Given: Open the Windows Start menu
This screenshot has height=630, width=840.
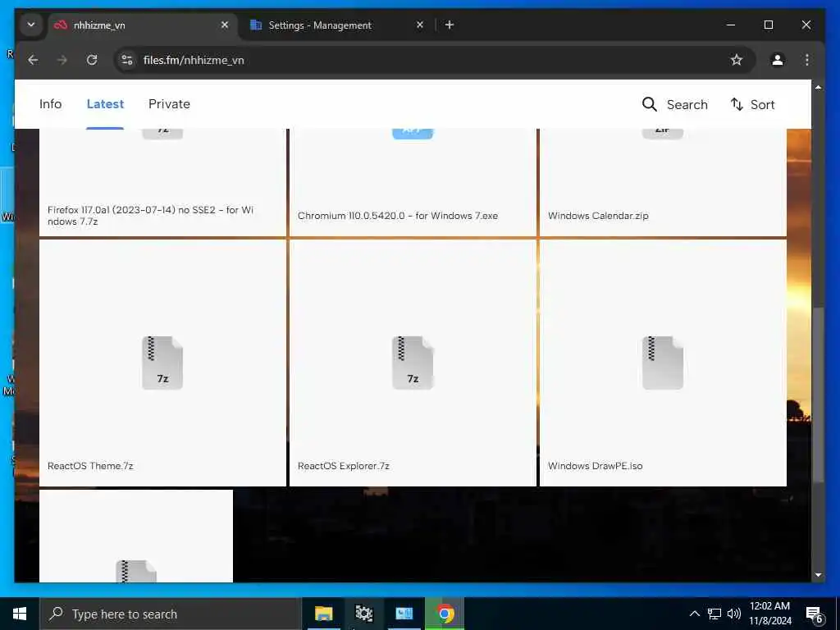Looking at the screenshot, I should coord(20,614).
